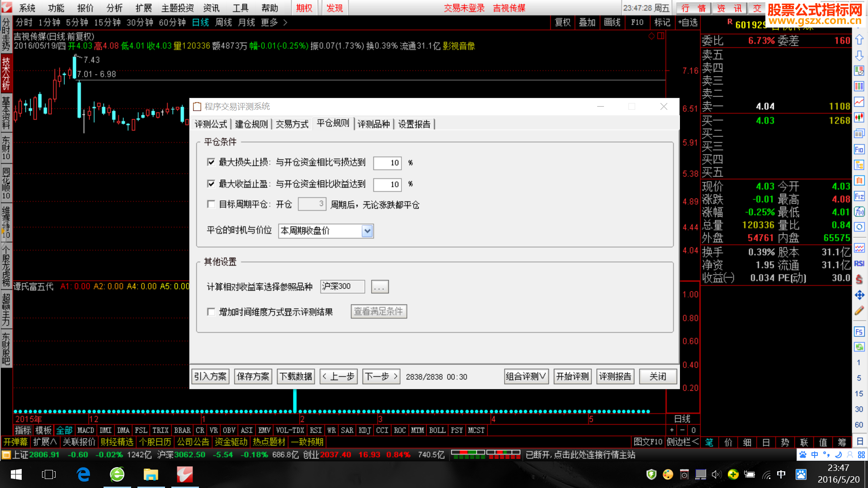Open the red line chart icon in sidebar
868x488 pixels.
coord(859,102)
